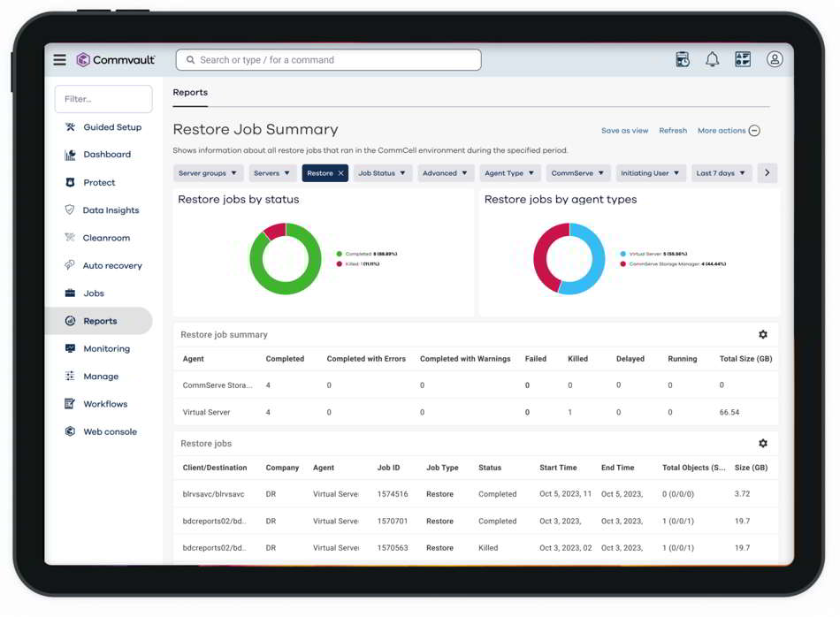Open Data Insights section
Viewport: 840px width, 617px height.
111,210
